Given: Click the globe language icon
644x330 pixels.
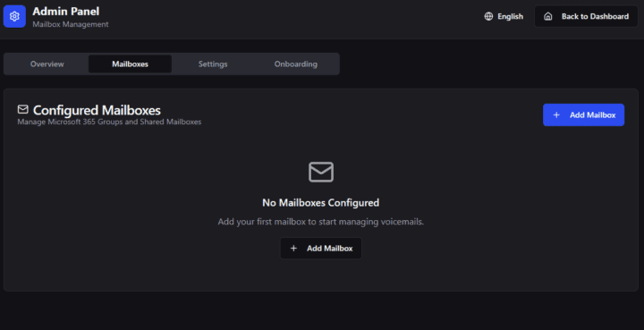Looking at the screenshot, I should pyautogui.click(x=488, y=16).
